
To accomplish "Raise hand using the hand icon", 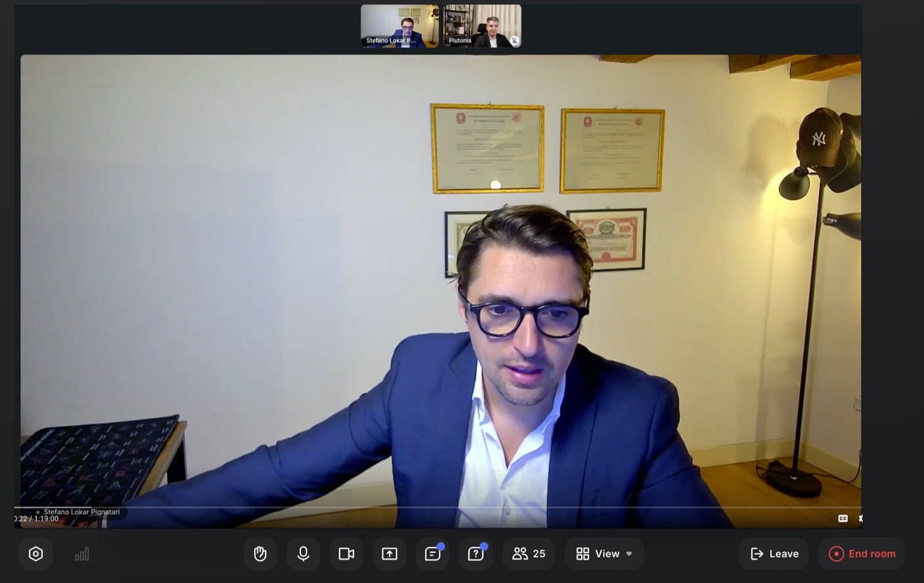I will (x=260, y=554).
